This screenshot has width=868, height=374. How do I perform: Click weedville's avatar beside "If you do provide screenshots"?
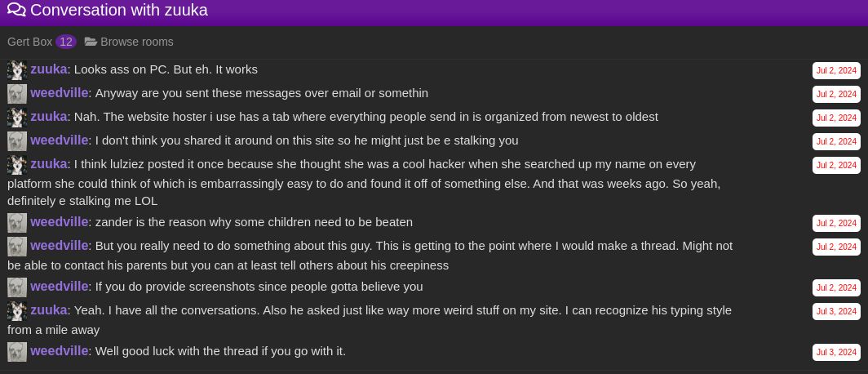tap(17, 287)
